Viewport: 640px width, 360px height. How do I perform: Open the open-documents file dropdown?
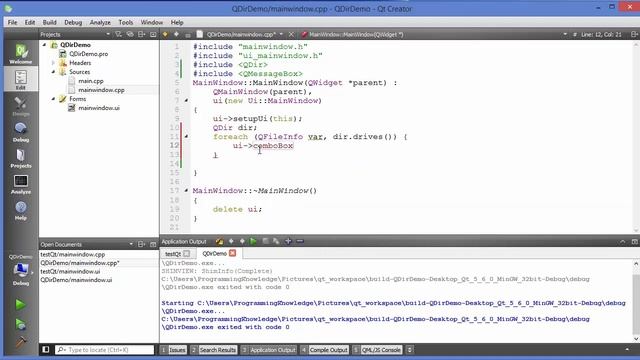point(281,34)
